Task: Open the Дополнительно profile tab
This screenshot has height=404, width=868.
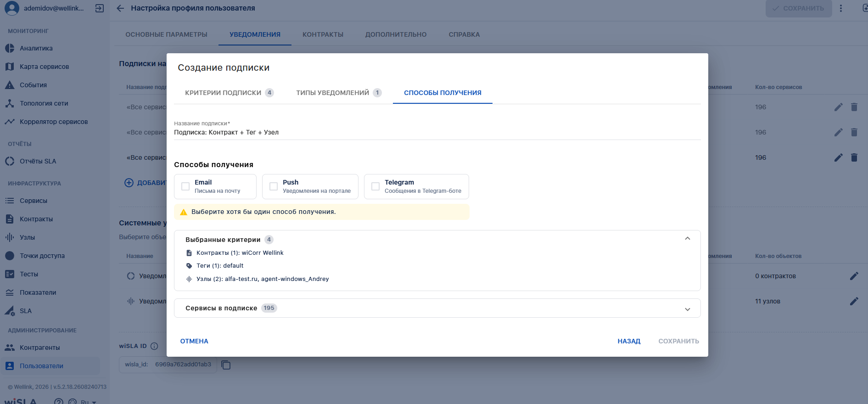Action: [x=396, y=34]
